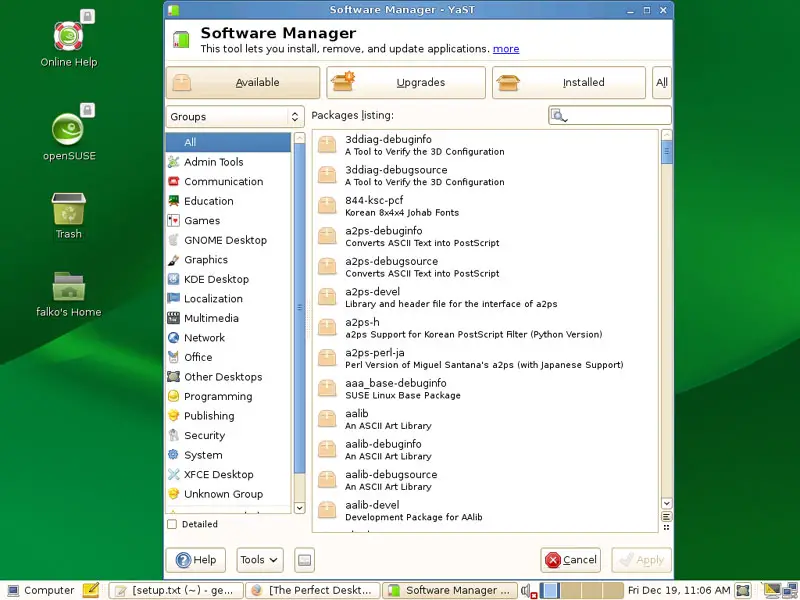Open the Computer main menu
800x600 pixels.
tap(40, 590)
